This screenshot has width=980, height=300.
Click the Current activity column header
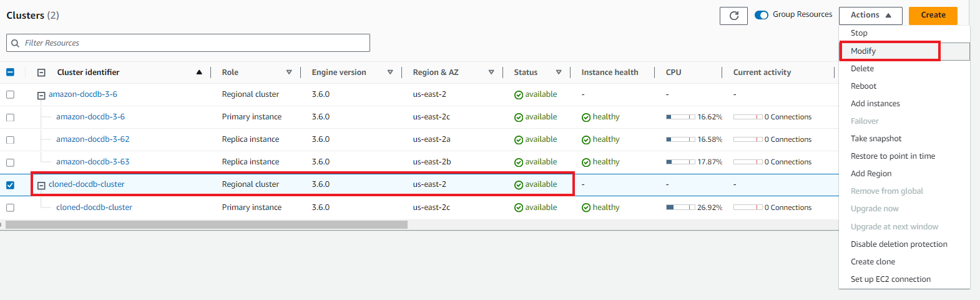tap(762, 72)
